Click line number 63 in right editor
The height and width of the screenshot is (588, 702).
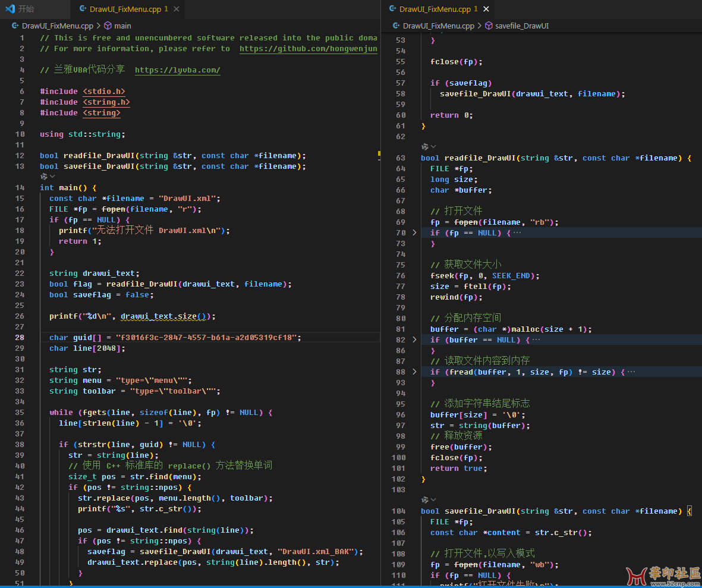400,158
